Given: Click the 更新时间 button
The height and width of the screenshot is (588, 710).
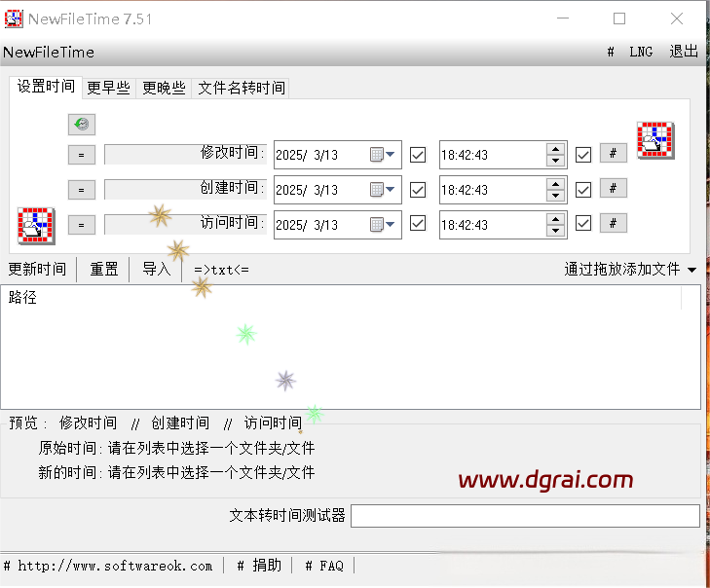Looking at the screenshot, I should 37,270.
